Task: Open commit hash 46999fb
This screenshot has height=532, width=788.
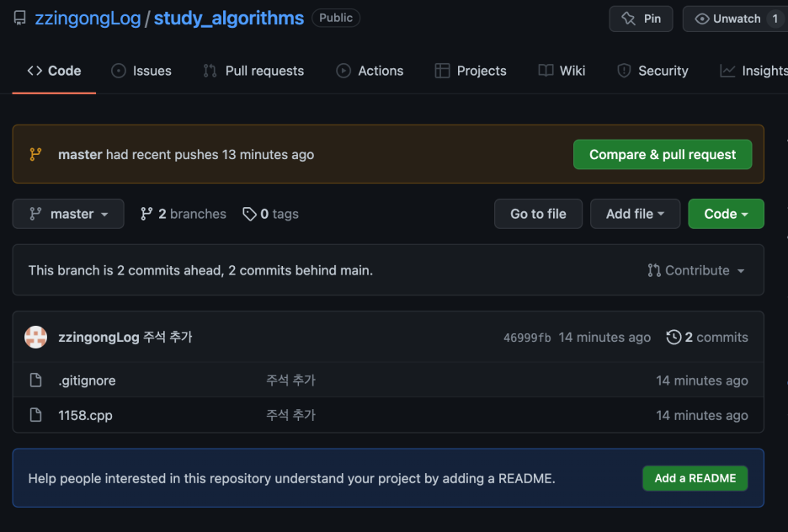Action: point(527,338)
